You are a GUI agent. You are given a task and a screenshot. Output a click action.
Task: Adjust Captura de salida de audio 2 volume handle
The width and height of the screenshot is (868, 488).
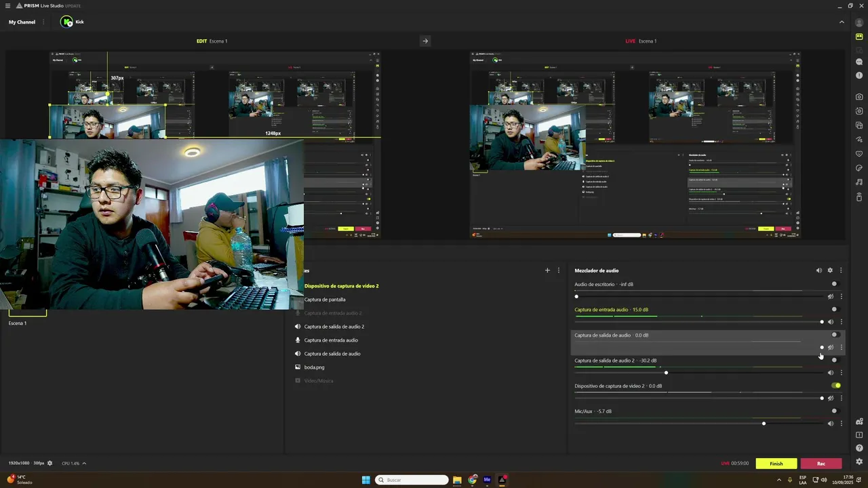pyautogui.click(x=666, y=373)
